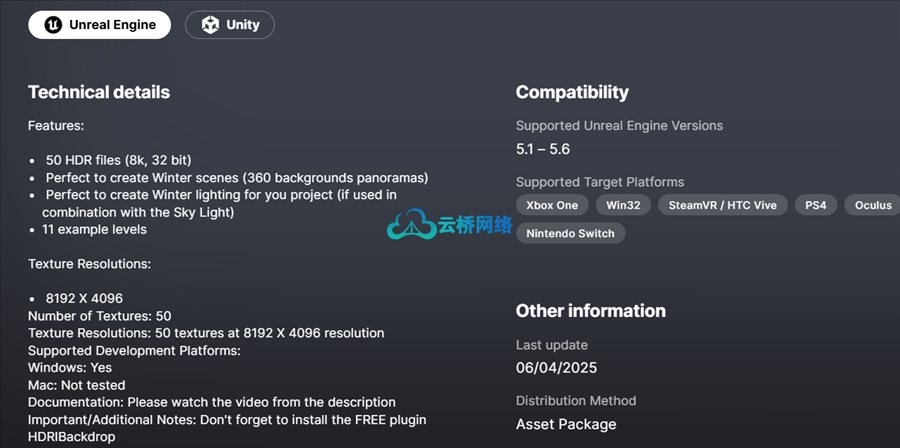Click the 50 HDR files bullet item
Image resolution: width=900 pixels, height=448 pixels.
coord(118,160)
